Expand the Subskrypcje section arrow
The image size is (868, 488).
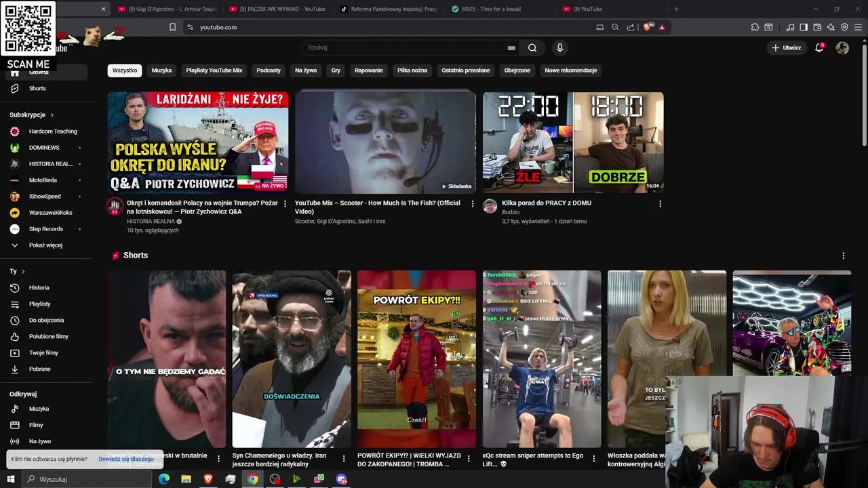52,115
